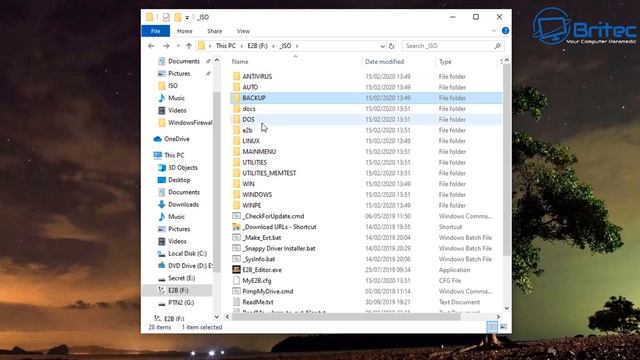Image resolution: width=640 pixels, height=360 pixels.
Task: Select the WINPE folder icon
Action: click(236, 205)
